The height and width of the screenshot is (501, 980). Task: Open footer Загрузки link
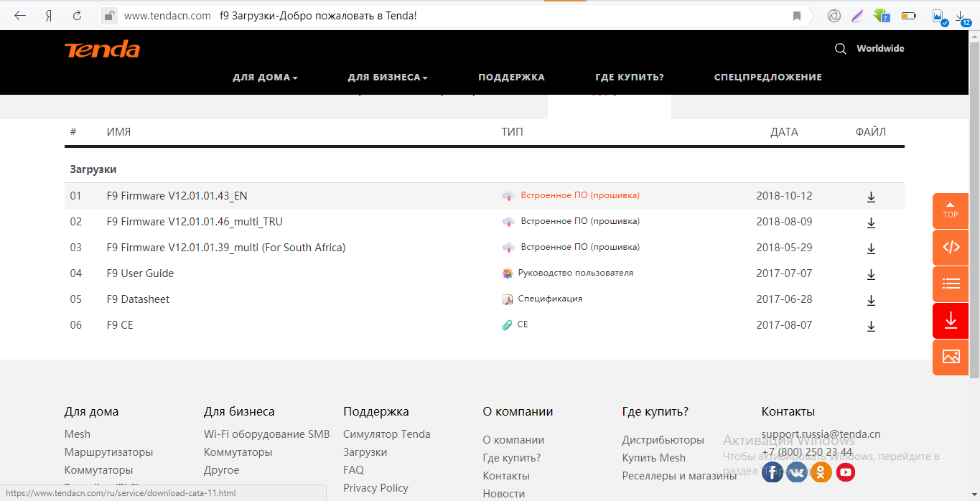[365, 452]
